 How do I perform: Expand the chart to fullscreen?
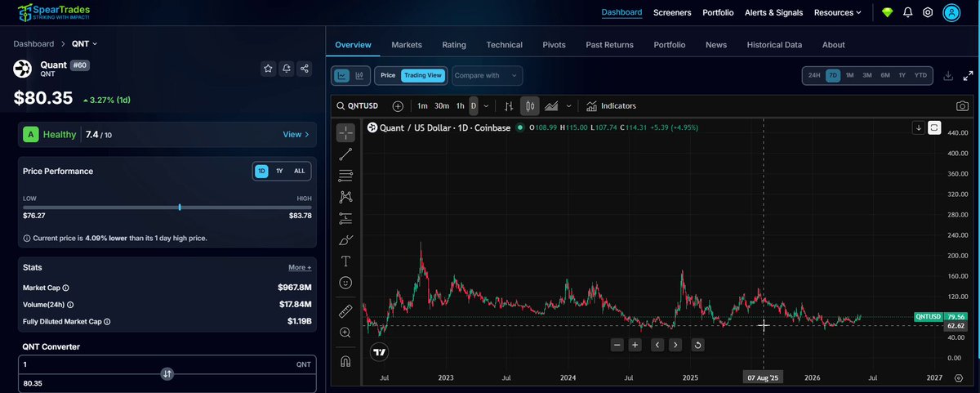point(966,75)
